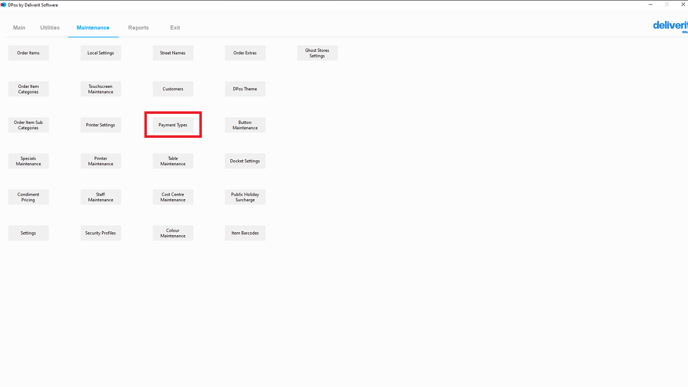Viewport: 688px width, 387px height.
Task: Open Table Maintenance
Action: click(173, 161)
